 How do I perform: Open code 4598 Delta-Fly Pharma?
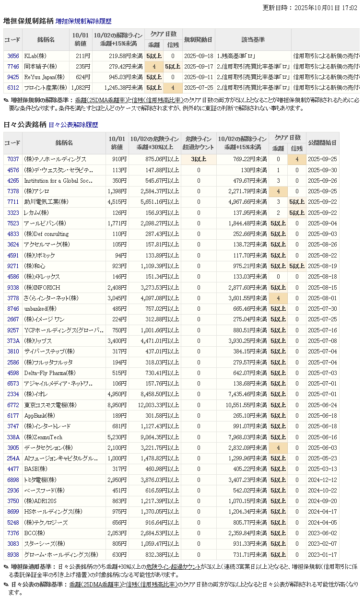coord(13,373)
